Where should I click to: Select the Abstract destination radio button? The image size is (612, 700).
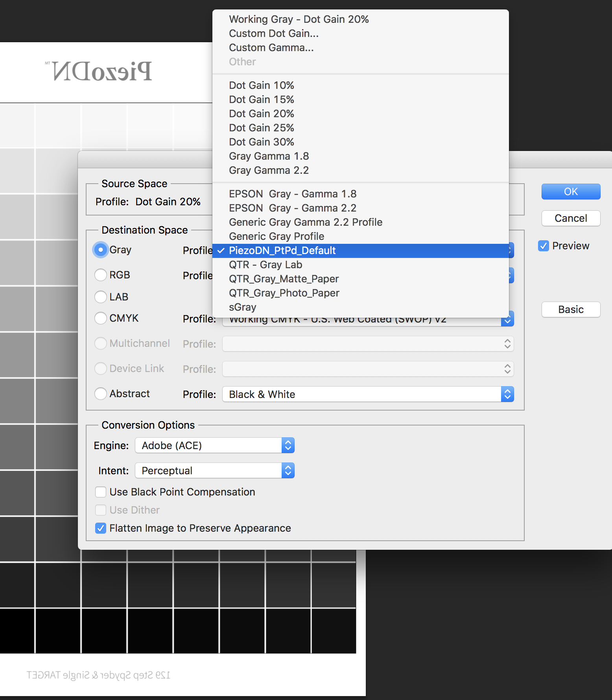click(x=101, y=394)
